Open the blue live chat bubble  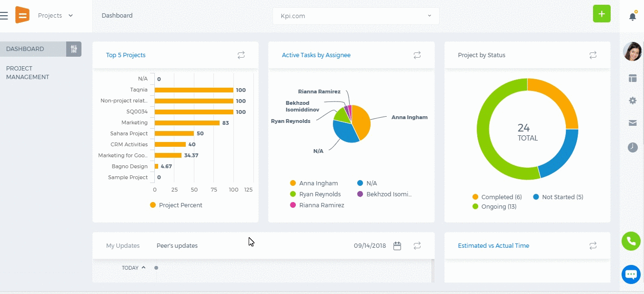point(631,274)
